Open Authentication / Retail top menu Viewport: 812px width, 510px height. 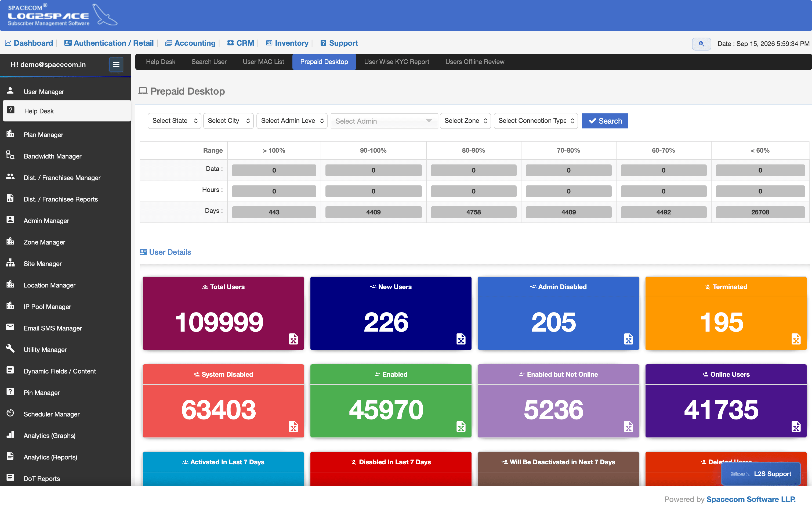pyautogui.click(x=109, y=43)
